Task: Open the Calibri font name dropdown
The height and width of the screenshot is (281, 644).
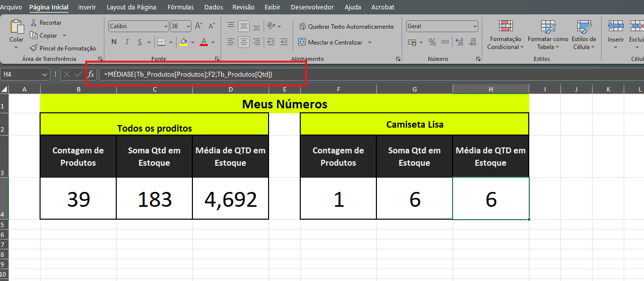Action: pos(166,26)
